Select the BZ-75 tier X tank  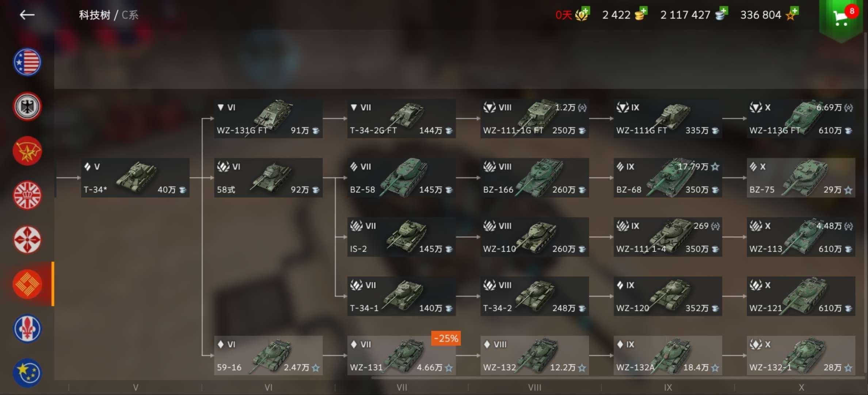[x=801, y=178]
